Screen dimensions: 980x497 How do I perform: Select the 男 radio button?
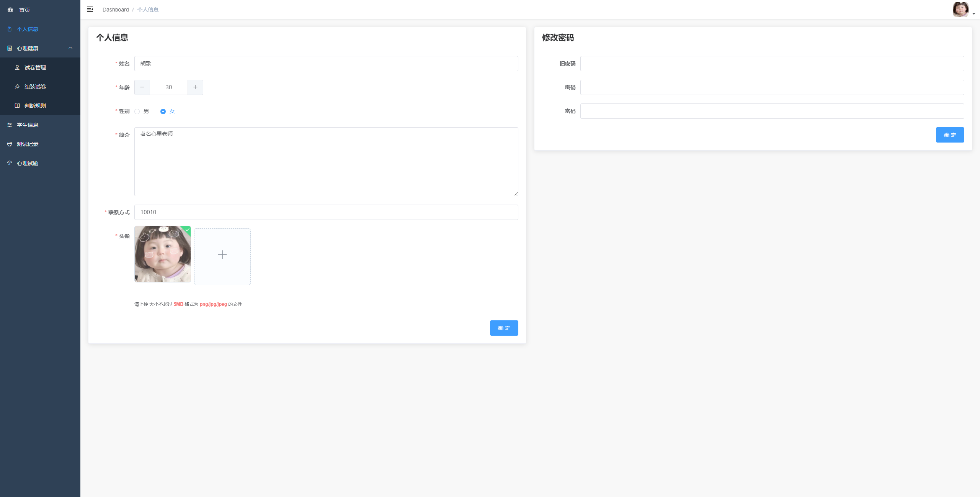(x=137, y=112)
